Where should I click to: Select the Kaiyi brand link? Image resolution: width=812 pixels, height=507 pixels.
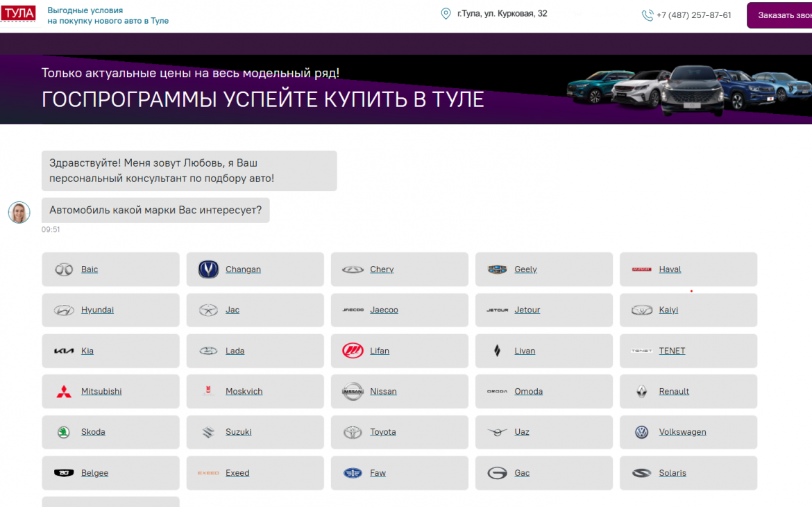(x=668, y=310)
